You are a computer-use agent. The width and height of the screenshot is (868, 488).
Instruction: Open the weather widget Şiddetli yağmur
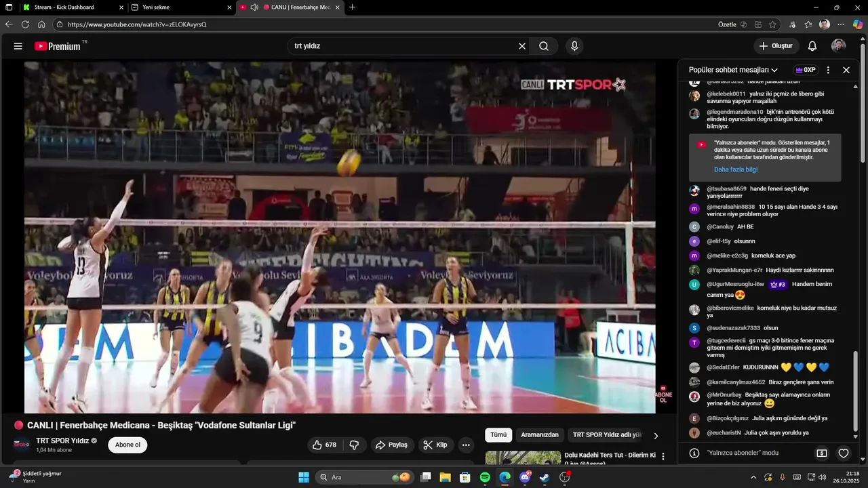(36, 476)
